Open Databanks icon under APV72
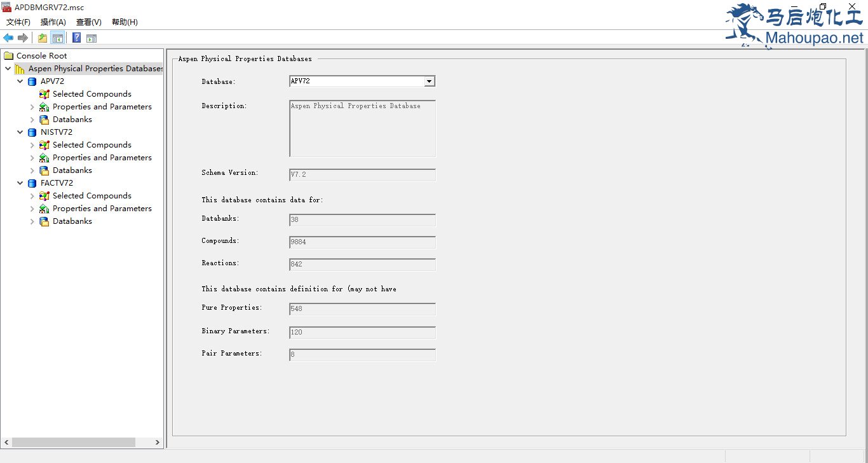Viewport: 868px width, 463px height. [44, 120]
